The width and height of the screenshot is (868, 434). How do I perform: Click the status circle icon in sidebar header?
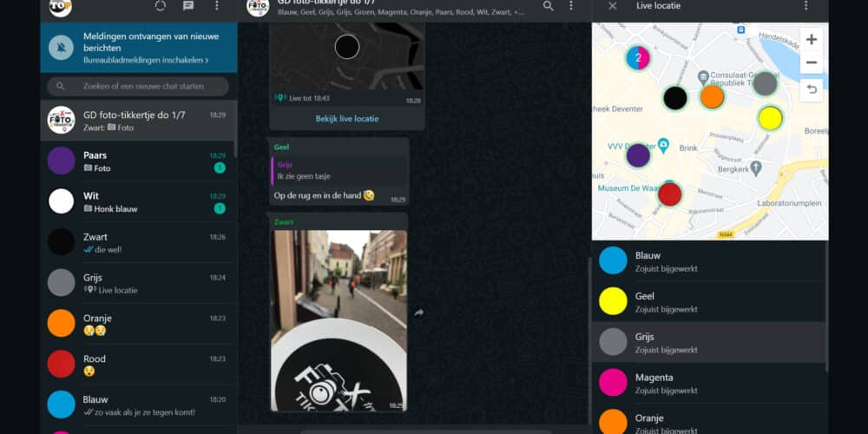click(x=160, y=6)
